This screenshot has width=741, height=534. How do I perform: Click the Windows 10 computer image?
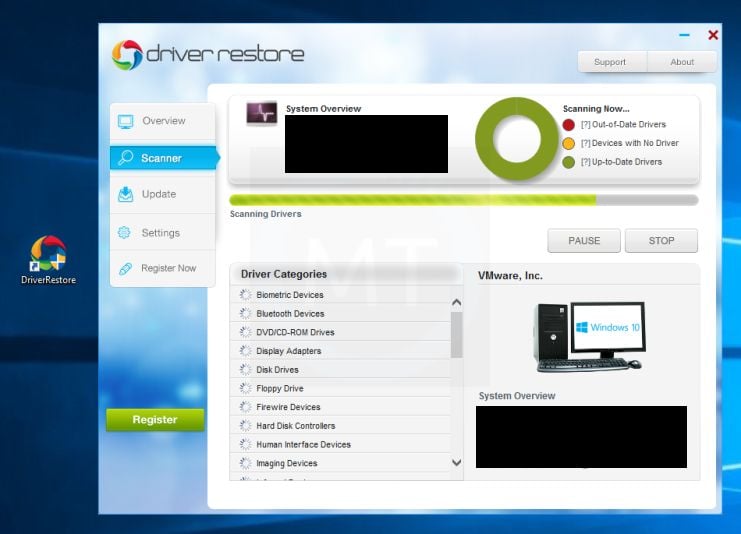tap(589, 337)
